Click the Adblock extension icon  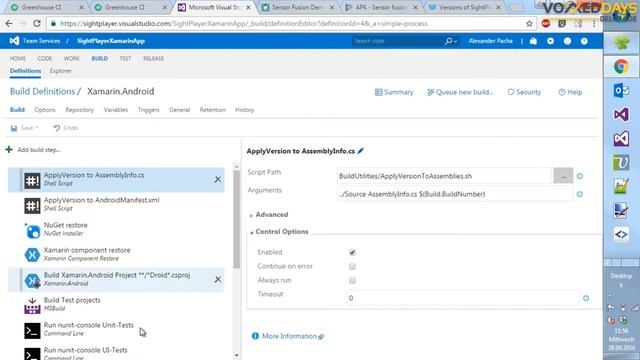tap(546, 24)
